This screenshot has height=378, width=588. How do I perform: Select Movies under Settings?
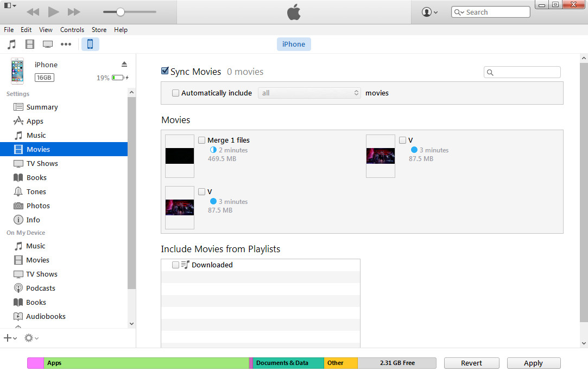(x=64, y=149)
